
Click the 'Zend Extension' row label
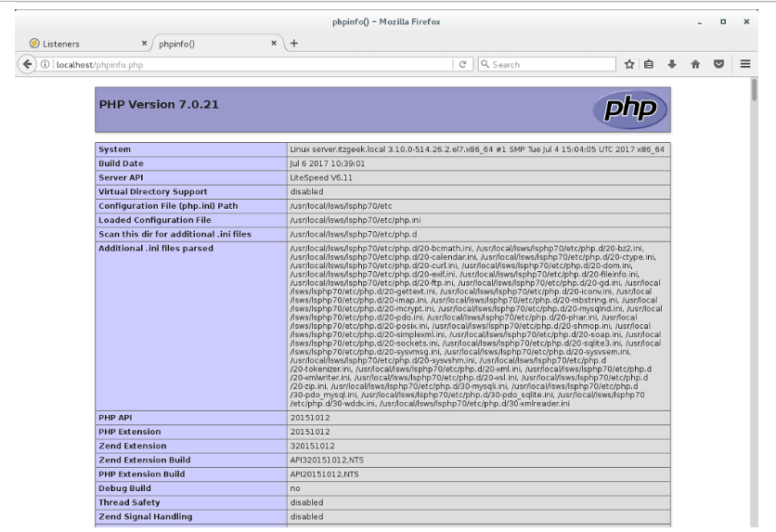tap(133, 446)
